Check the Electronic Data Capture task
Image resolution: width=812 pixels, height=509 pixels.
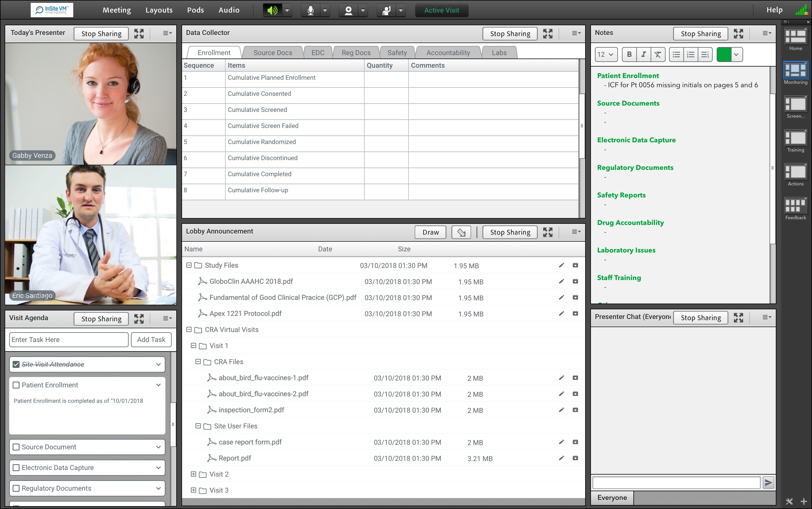(x=16, y=468)
